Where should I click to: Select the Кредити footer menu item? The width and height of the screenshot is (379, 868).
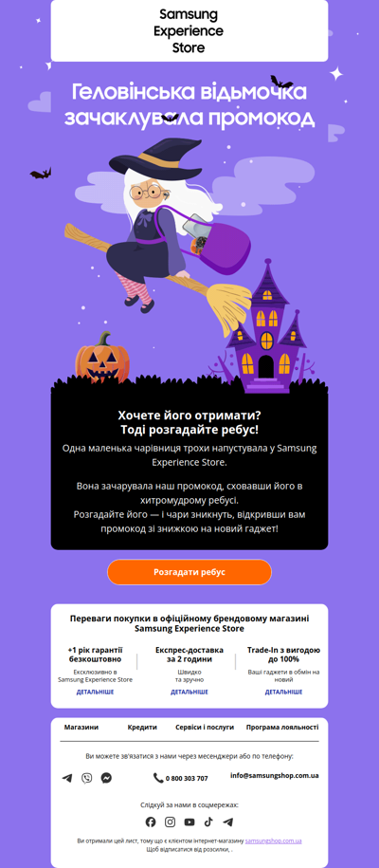pos(142,728)
